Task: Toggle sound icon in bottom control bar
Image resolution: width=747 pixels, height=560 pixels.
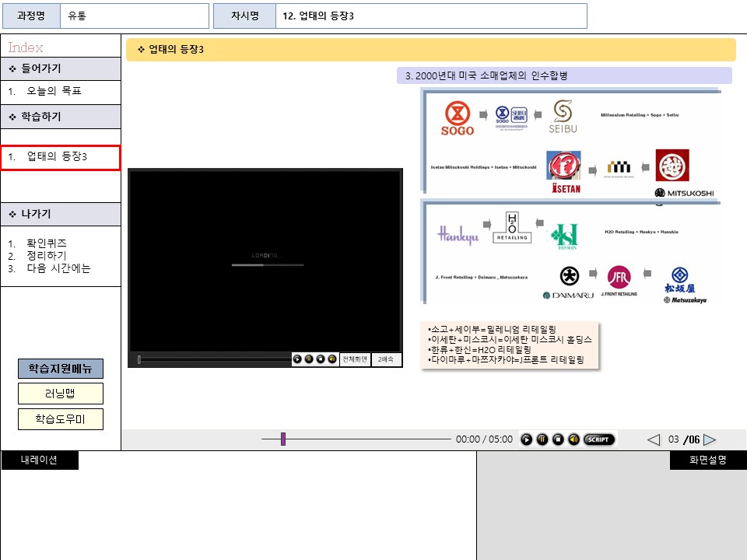Action: tap(573, 439)
